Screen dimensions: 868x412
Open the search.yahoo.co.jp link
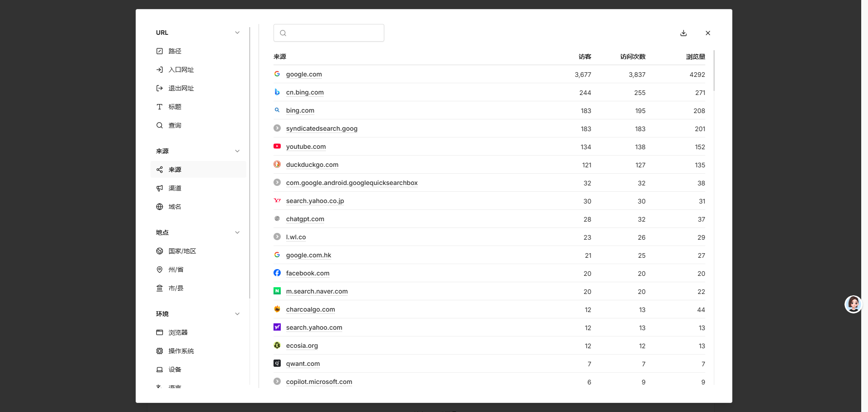click(315, 201)
